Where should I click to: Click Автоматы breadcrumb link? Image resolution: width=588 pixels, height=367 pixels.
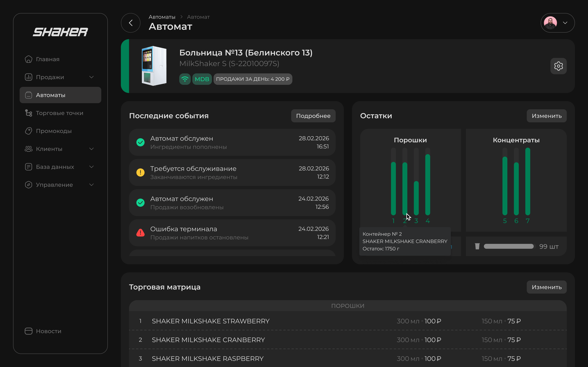[x=162, y=17]
